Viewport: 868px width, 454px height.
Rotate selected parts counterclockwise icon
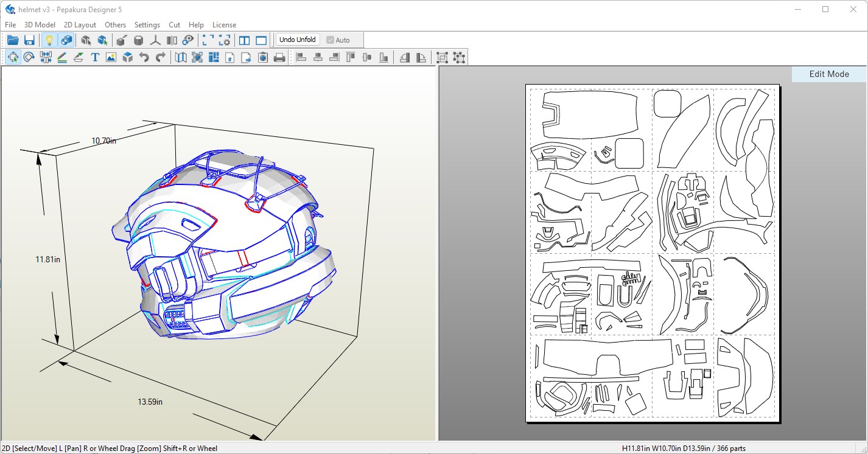(405, 57)
